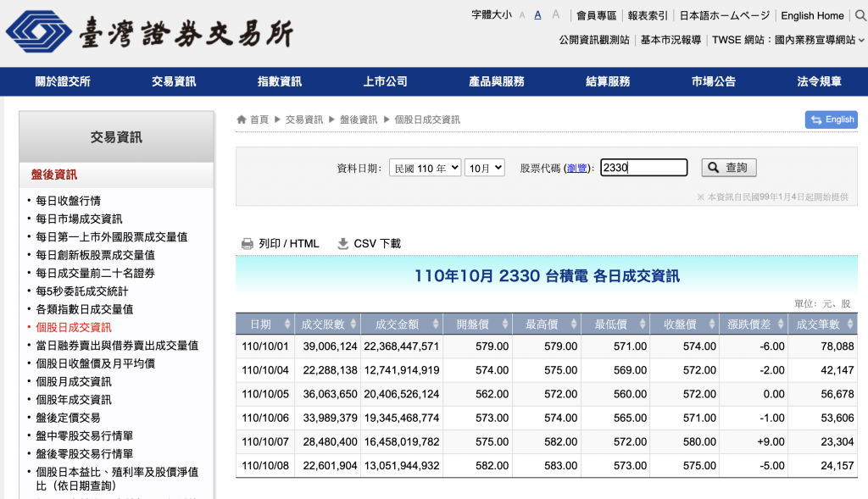Sort table by 日期 column arrows
This screenshot has height=499, width=868.
pos(287,324)
